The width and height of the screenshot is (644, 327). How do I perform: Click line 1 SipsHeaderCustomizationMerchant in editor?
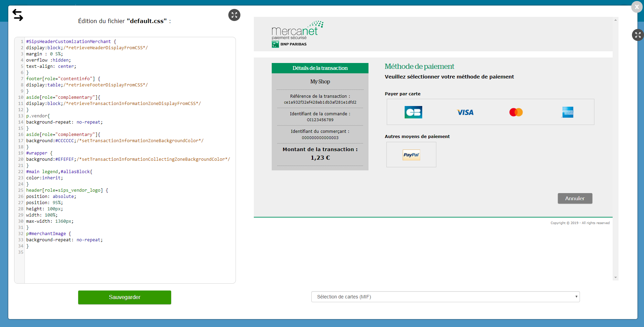click(x=69, y=42)
